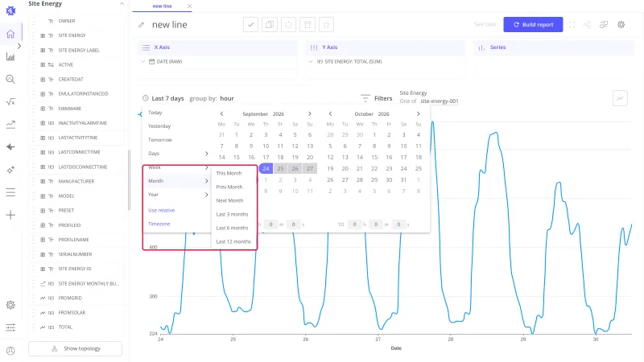
Task: Open the sliders icon in left sidebar
Action: coord(10,327)
